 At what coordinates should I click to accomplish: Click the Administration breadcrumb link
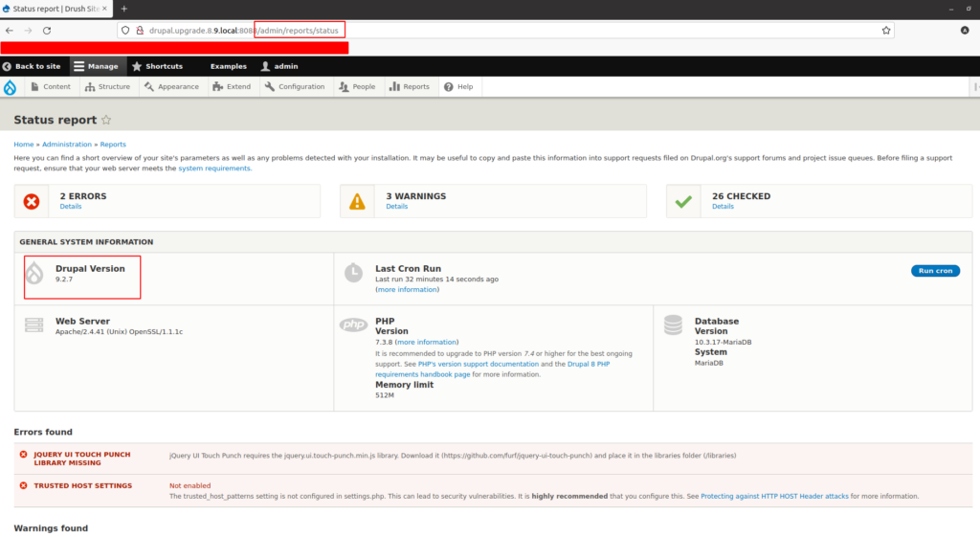pyautogui.click(x=67, y=145)
